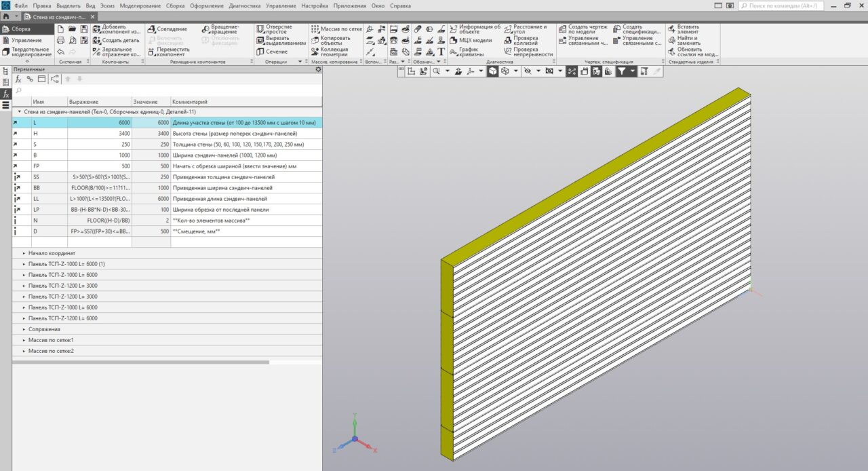Click Переместить компонент button

[x=168, y=52]
